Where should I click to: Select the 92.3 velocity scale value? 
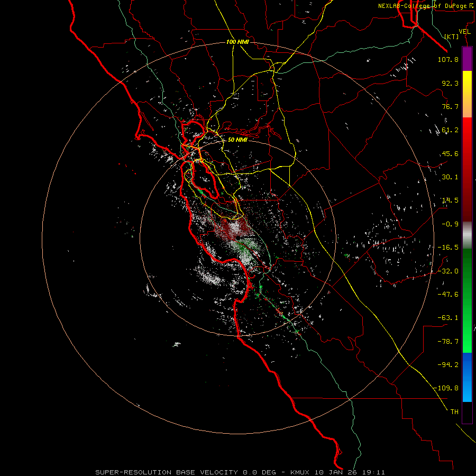coord(450,83)
